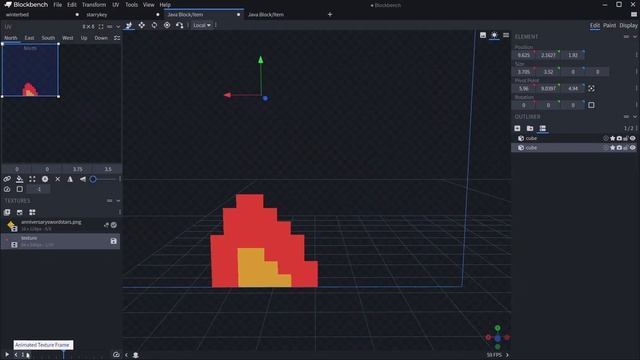Toggle export star for first cube

pos(613,138)
